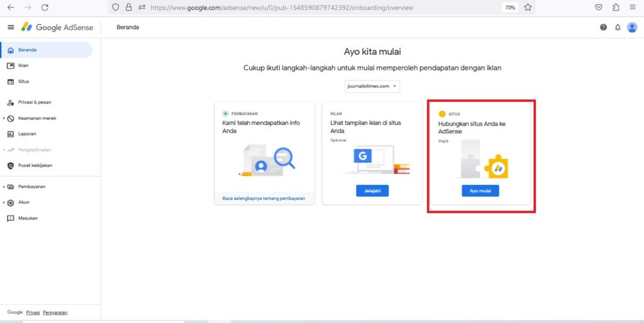
Task: Go to Situs in the sidebar
Action: click(x=23, y=81)
